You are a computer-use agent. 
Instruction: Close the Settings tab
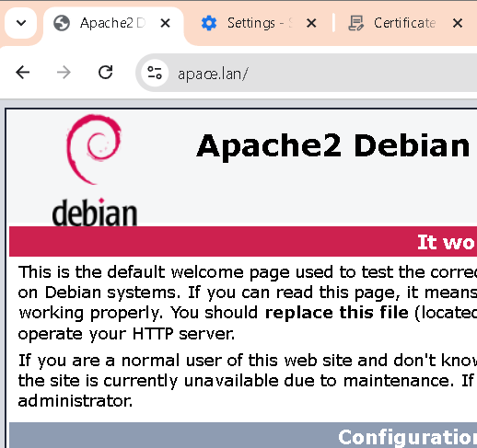(311, 23)
